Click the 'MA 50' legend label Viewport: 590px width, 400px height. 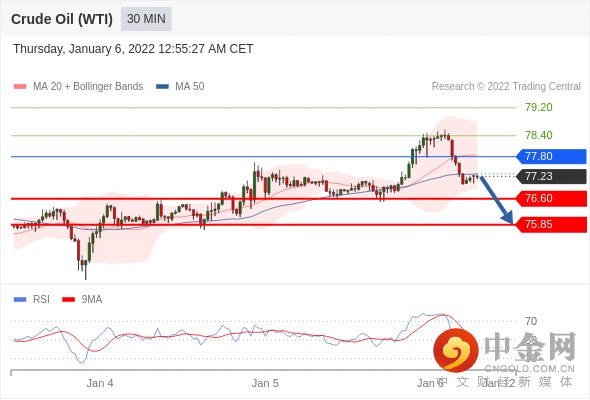pos(190,87)
